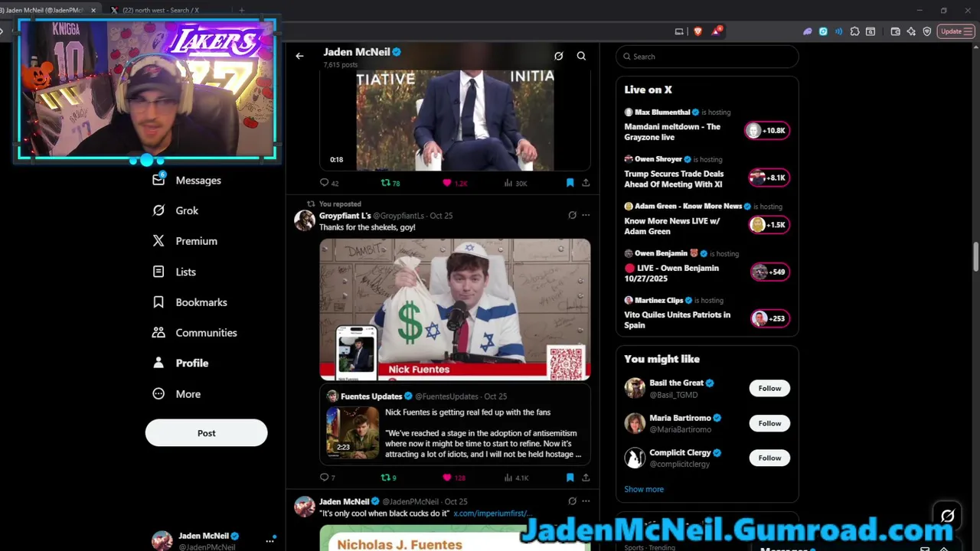Viewport: 980px width, 551px height.
Task: Remove bookmark on the 4.1K views post
Action: [570, 478]
